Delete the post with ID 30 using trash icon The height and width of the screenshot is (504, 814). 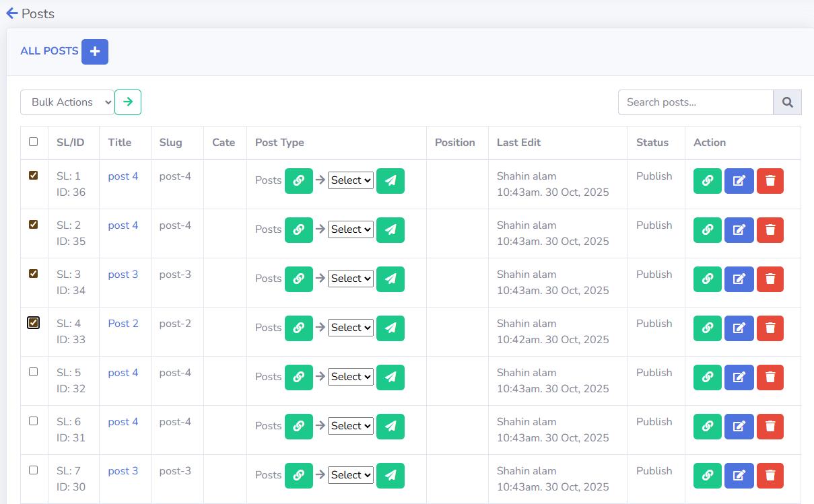point(770,475)
